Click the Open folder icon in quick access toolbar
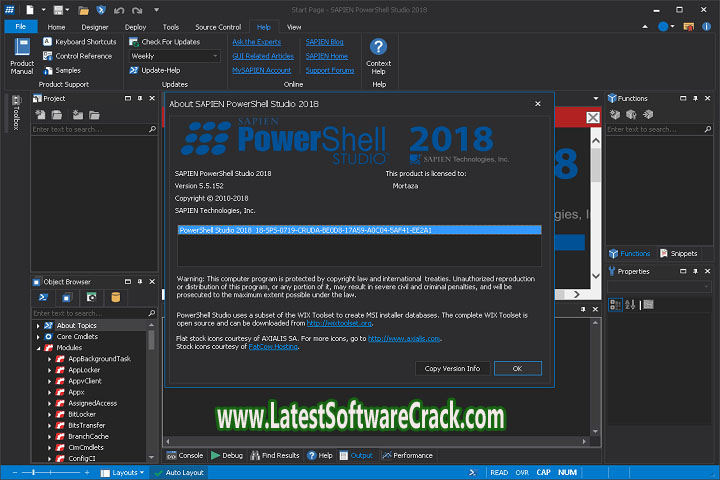Viewport: 720px width, 480px height. (x=83, y=10)
